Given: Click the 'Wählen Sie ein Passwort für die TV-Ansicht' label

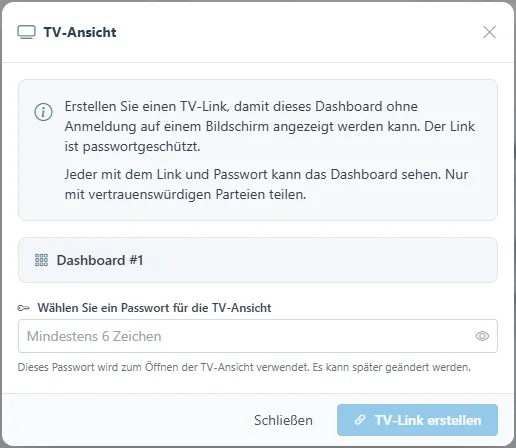Looking at the screenshot, I should click(x=154, y=308).
